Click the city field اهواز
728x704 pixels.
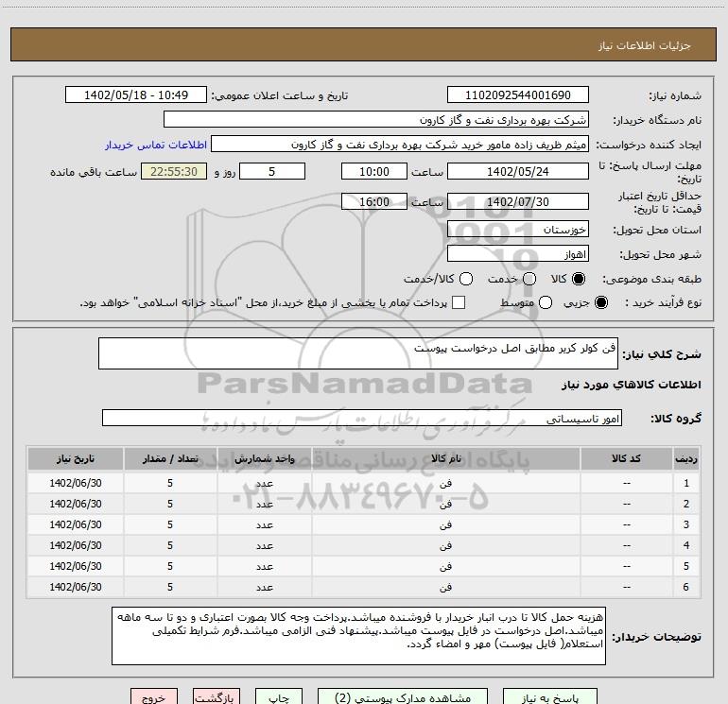(x=518, y=253)
